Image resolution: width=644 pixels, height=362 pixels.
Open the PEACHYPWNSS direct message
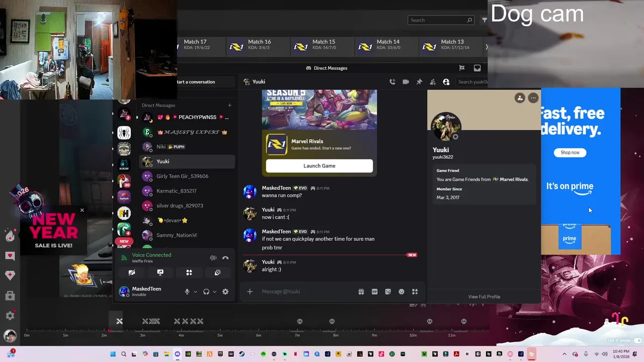(187, 117)
